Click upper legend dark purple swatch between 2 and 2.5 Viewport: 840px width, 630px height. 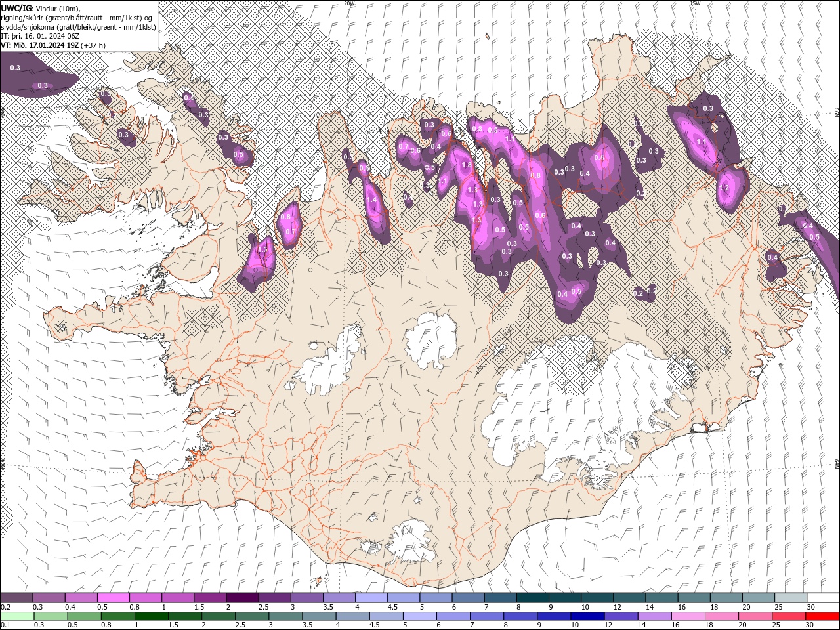242,598
